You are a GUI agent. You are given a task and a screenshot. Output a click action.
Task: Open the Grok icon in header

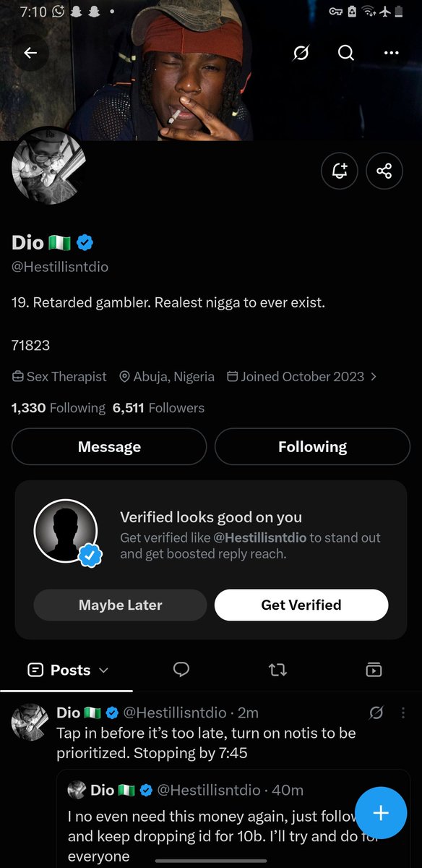(301, 53)
